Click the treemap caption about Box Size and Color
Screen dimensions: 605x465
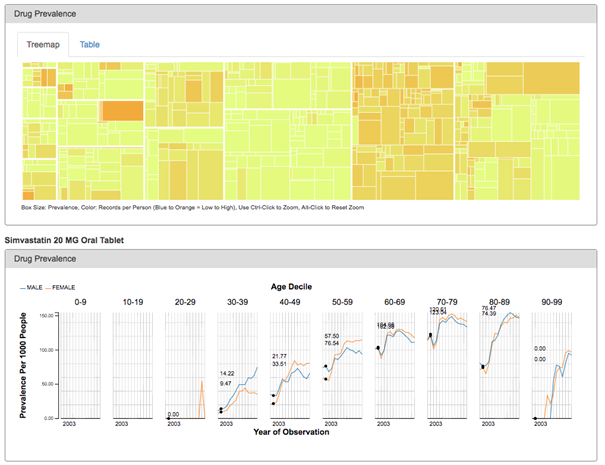tap(193, 207)
